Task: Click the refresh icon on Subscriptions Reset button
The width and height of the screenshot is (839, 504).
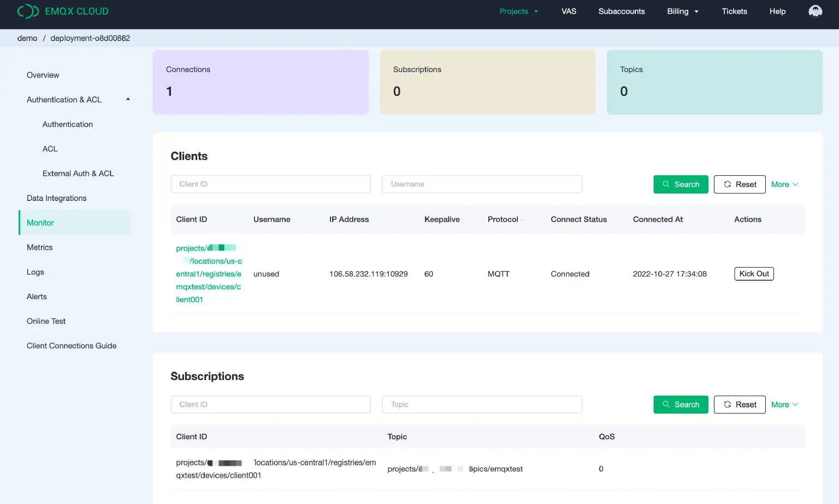Action: pyautogui.click(x=727, y=404)
